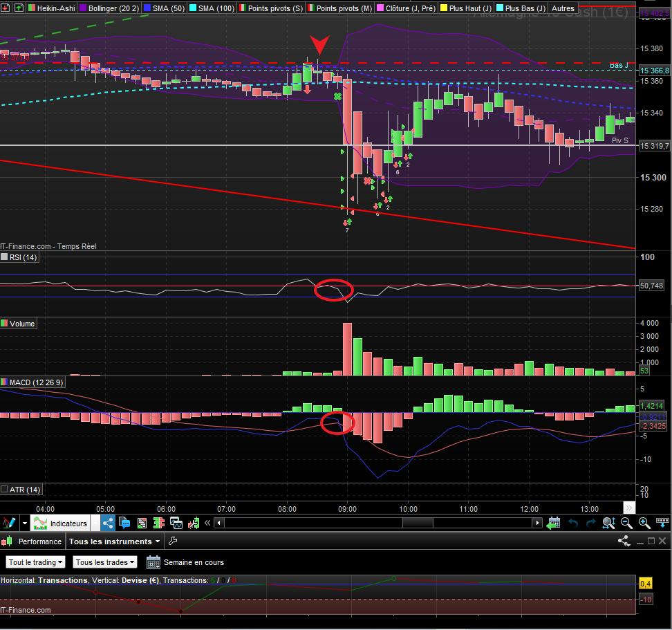Open the Tous les instruments dropdown

pos(114,541)
